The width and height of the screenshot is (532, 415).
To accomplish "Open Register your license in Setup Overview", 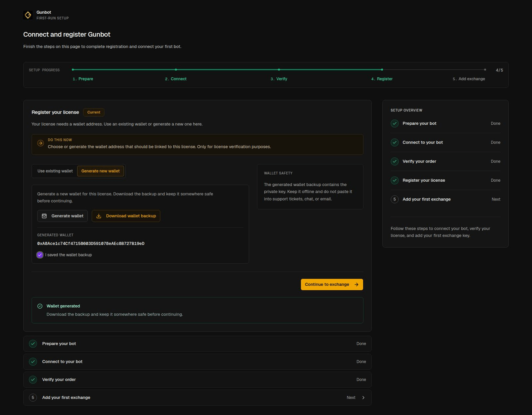I will click(x=446, y=180).
